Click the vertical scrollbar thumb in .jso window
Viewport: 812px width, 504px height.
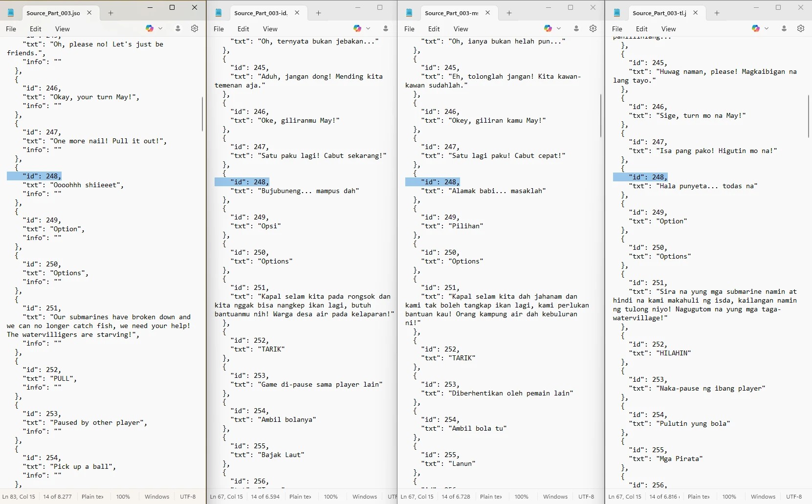(x=202, y=114)
